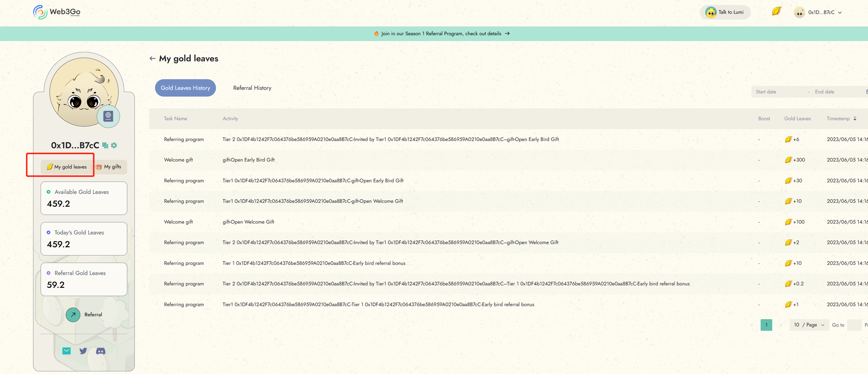Open the Twitter icon link

point(83,351)
